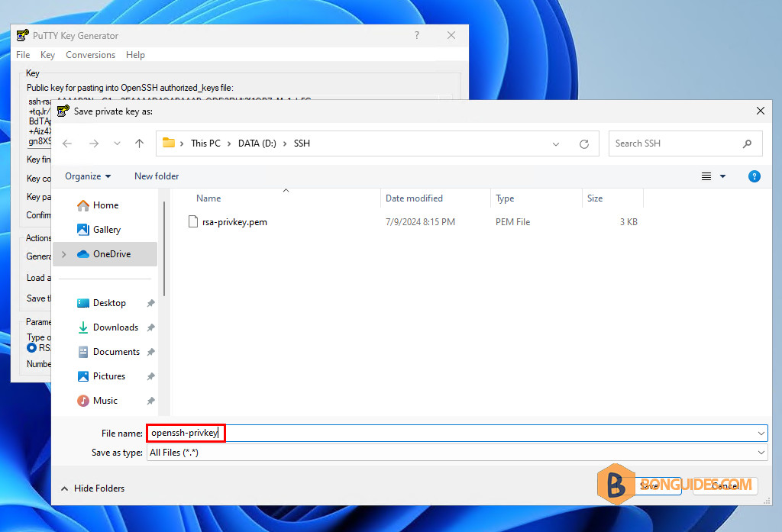Go back using the left arrow icon

pos(67,143)
